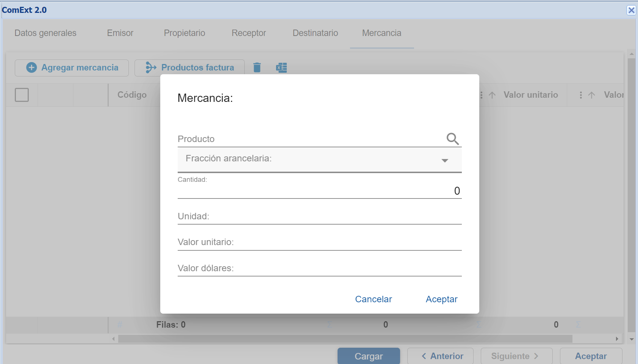Open column menu dots for Valor unitario
Image resolution: width=638 pixels, height=364 pixels.
(481, 95)
